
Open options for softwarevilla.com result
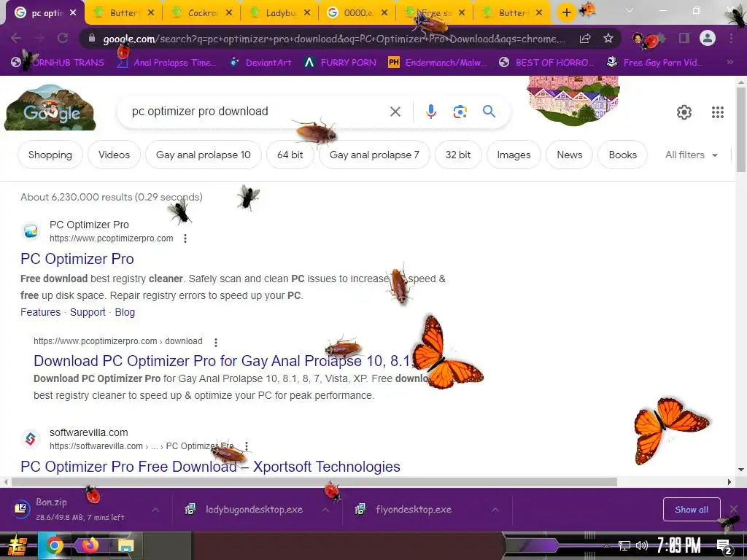[x=247, y=446]
